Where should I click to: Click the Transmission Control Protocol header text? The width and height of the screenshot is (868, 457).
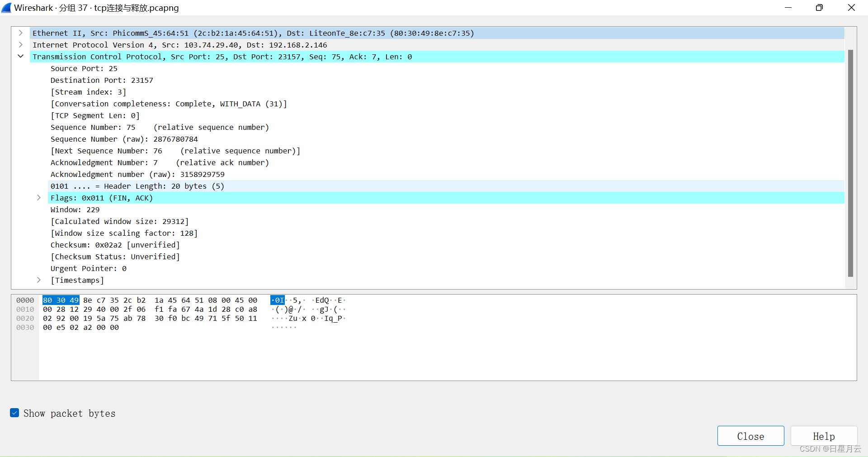tap(222, 57)
